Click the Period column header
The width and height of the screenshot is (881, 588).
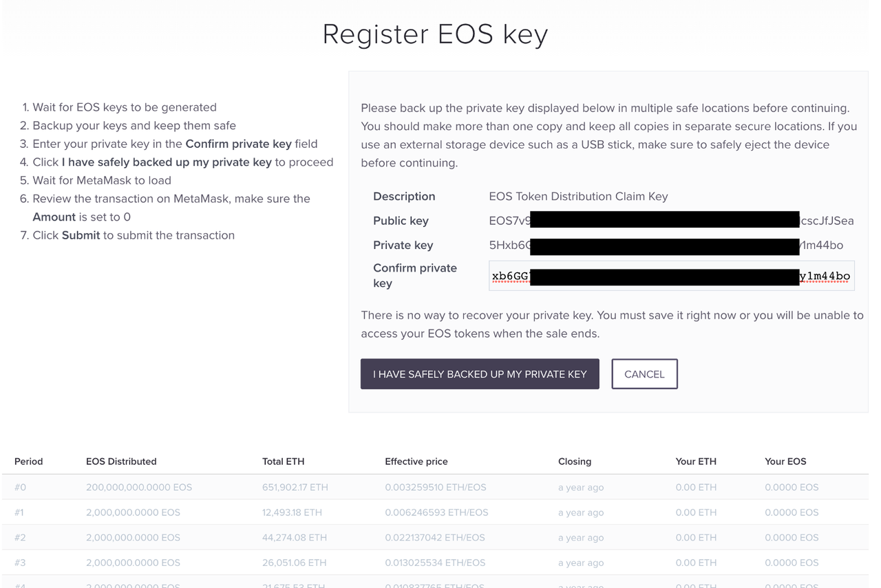[x=28, y=461]
